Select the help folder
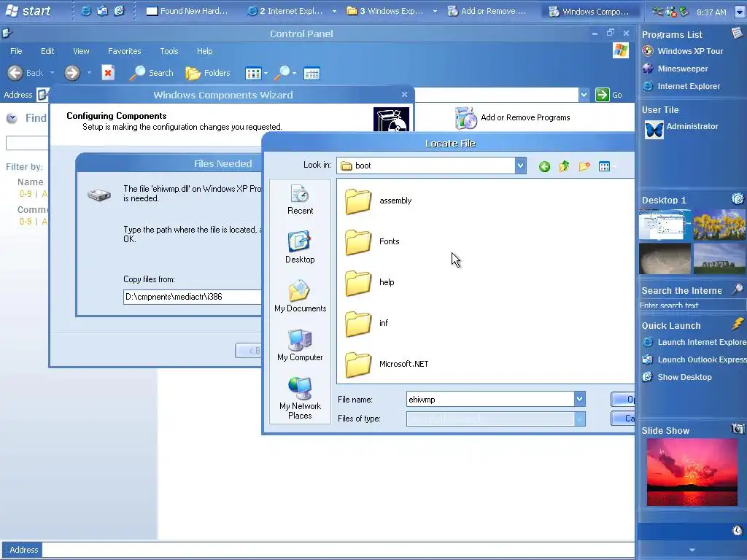This screenshot has width=747, height=560. [370, 282]
